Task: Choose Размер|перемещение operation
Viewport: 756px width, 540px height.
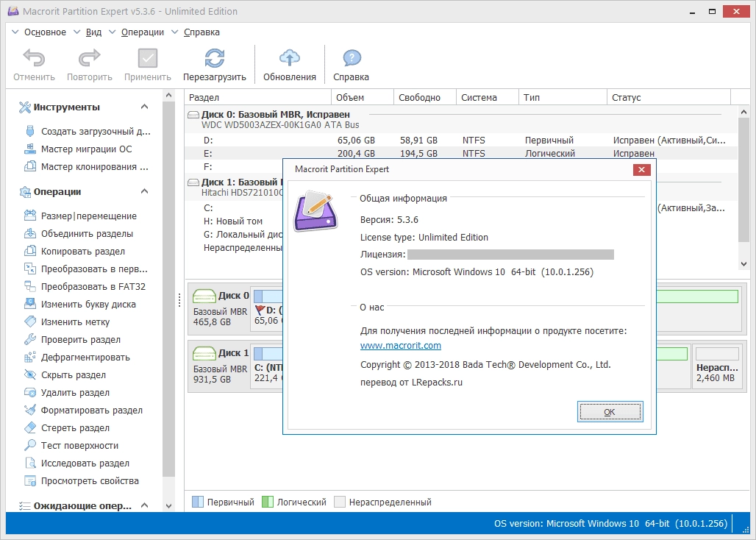Action: (x=80, y=216)
